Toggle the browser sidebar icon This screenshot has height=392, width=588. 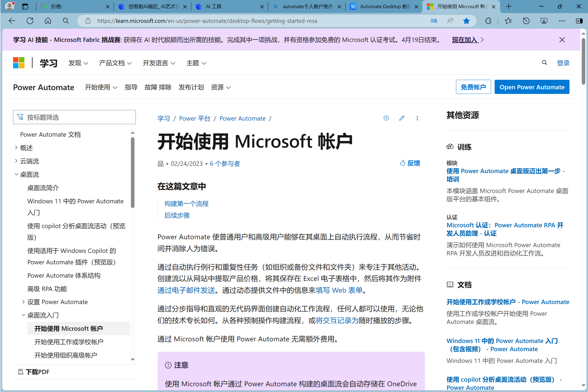pos(579,21)
